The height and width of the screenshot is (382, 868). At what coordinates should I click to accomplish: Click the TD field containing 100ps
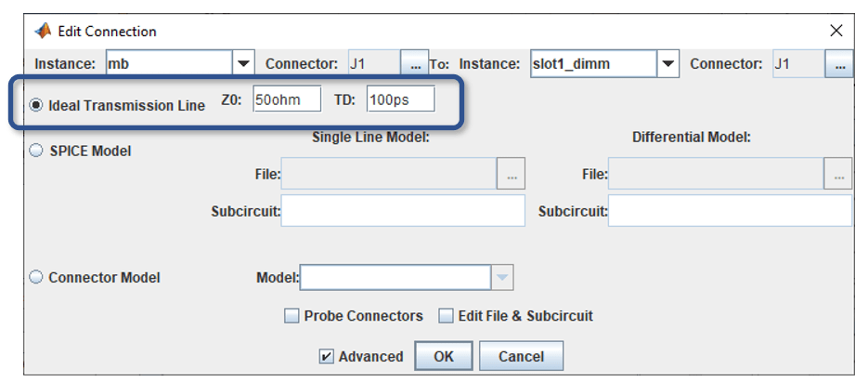click(x=399, y=99)
